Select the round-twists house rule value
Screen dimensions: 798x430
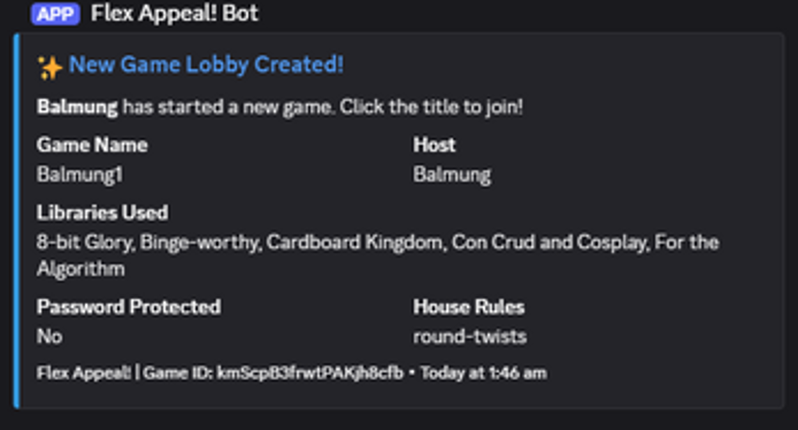pos(470,337)
